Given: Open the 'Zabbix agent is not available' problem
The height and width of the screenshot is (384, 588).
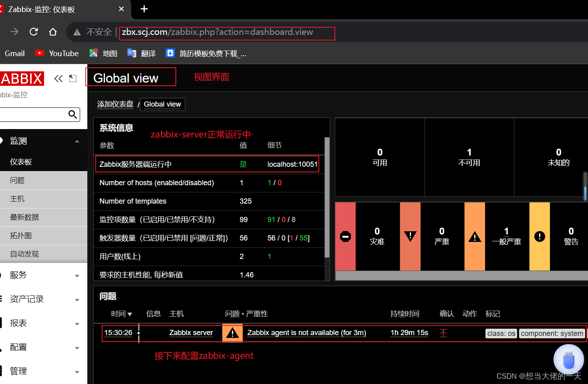Looking at the screenshot, I should (x=306, y=333).
